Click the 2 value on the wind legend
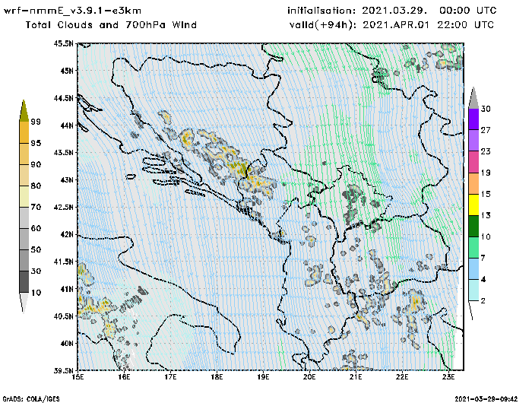 [x=483, y=301]
